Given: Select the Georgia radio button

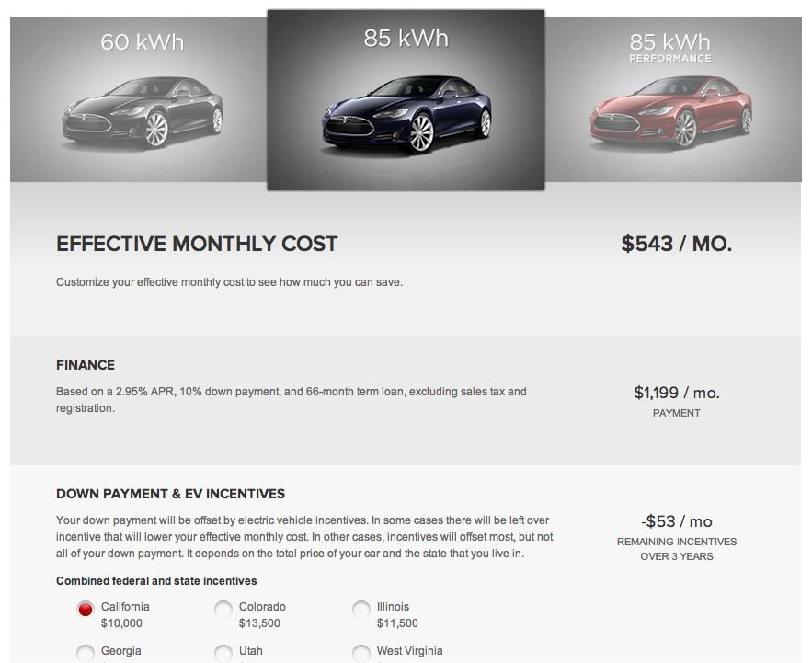Looking at the screenshot, I should point(86,653).
